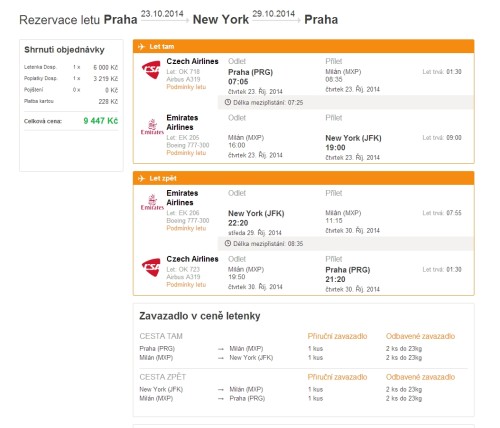Select the Let tam section header
500x428 pixels.
point(303,46)
